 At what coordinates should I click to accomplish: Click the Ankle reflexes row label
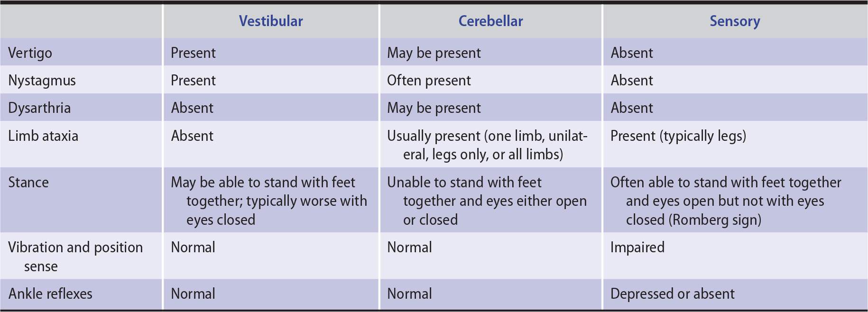click(x=50, y=294)
